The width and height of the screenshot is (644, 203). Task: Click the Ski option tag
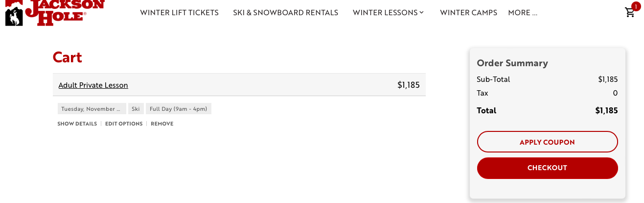coord(136,109)
